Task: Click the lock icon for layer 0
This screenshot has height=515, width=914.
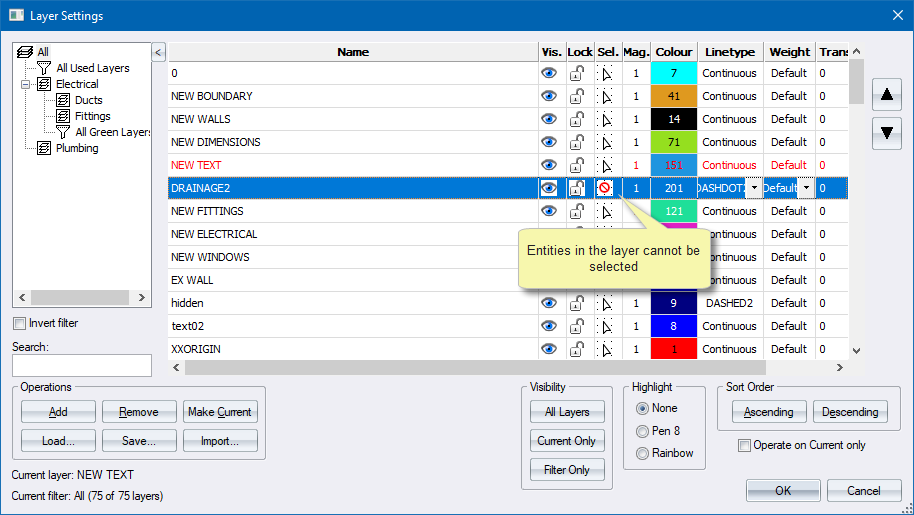Action: [x=578, y=73]
